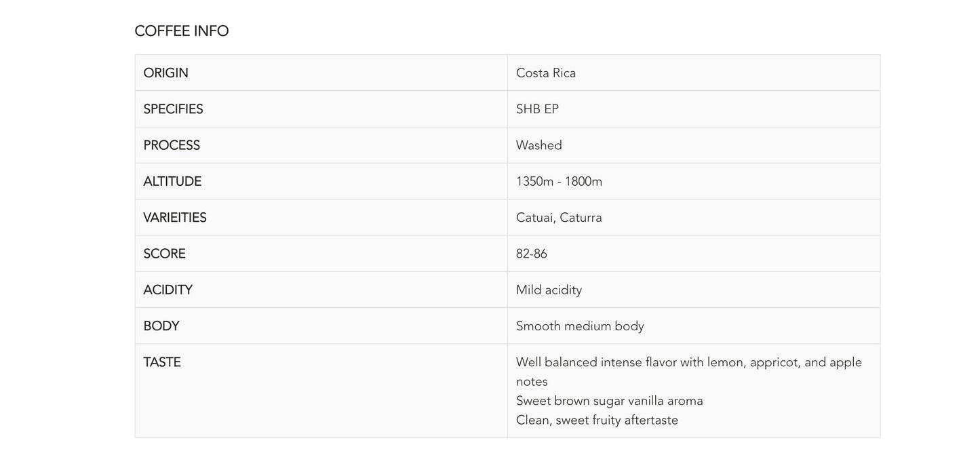Click the ORIGIN row label

[166, 73]
